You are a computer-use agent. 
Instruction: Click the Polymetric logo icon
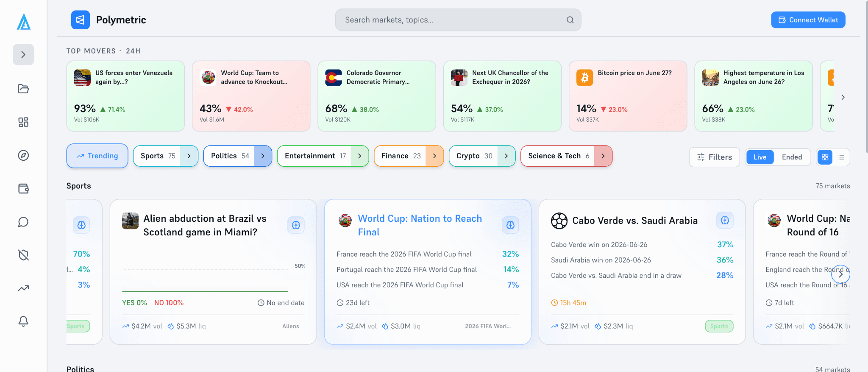(x=81, y=20)
